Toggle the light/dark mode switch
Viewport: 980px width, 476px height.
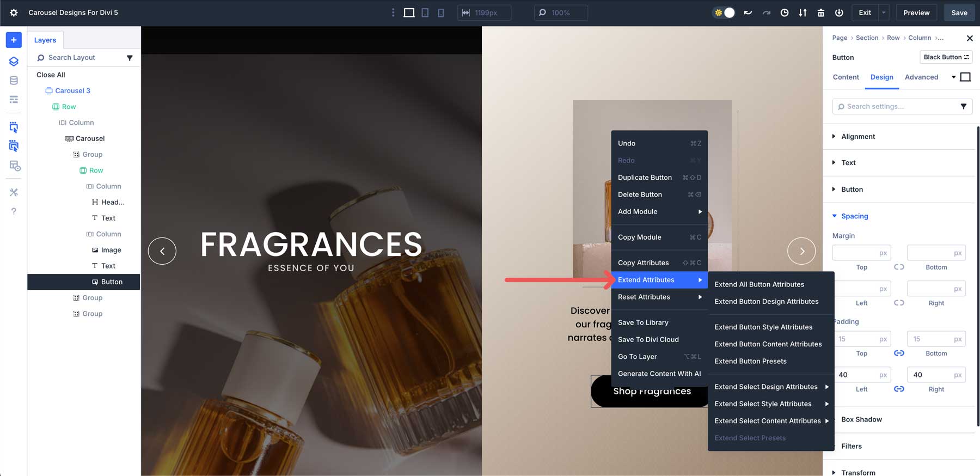pyautogui.click(x=724, y=13)
